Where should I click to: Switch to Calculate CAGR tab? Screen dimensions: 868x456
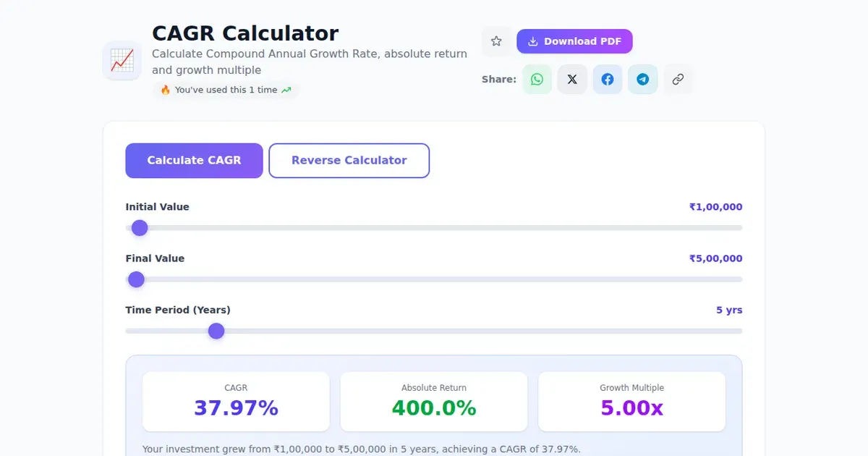pyautogui.click(x=194, y=161)
